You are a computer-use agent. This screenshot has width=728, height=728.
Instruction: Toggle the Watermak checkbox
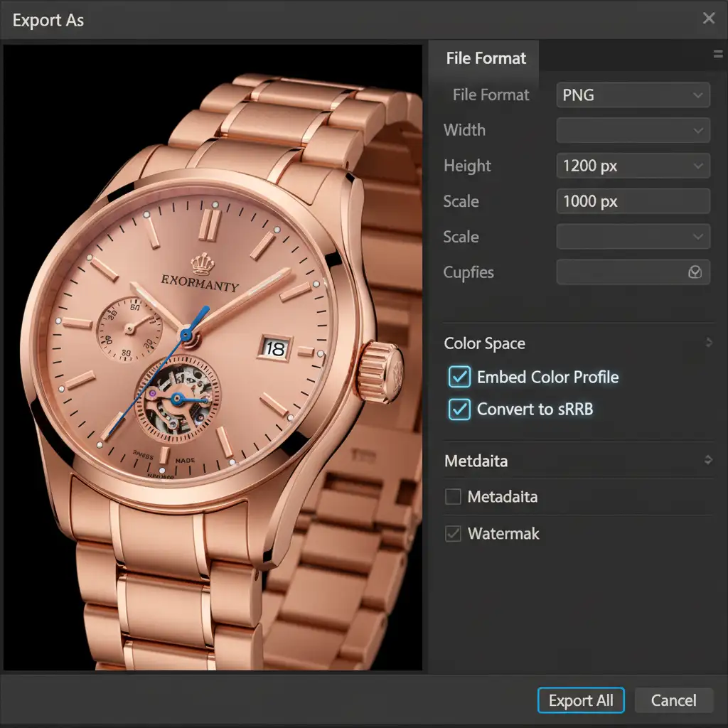tap(453, 533)
